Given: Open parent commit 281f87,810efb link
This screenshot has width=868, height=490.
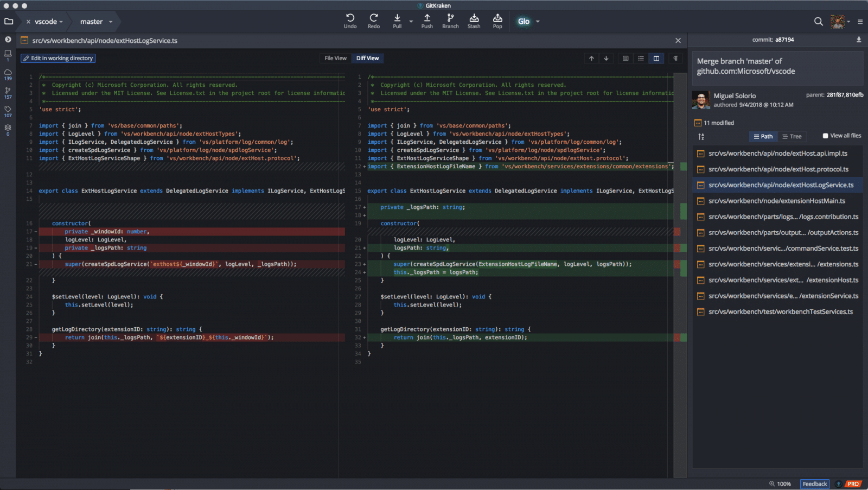Looking at the screenshot, I should (x=845, y=95).
